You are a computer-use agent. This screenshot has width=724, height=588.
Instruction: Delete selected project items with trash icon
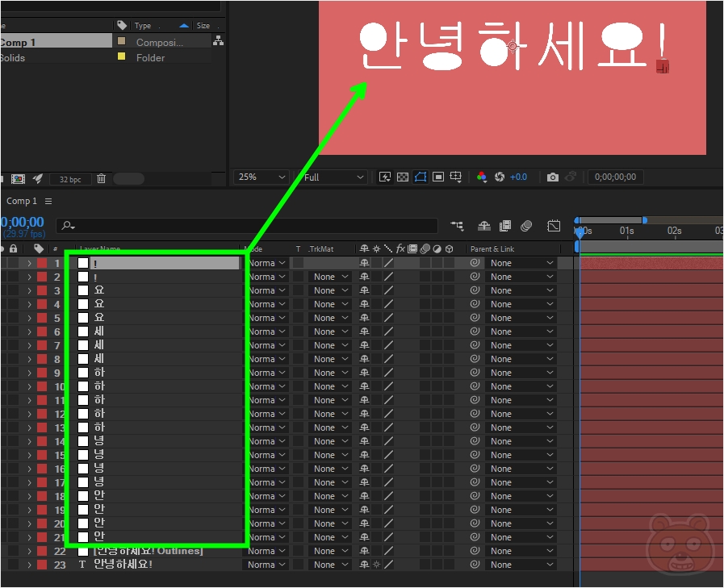(101, 178)
